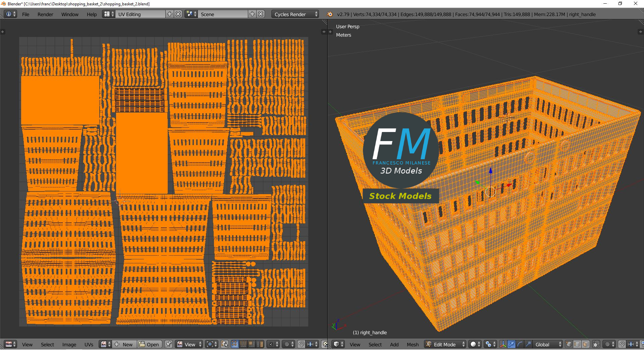Image resolution: width=644 pixels, height=350 pixels.
Task: Open the Global transform orientation dropdown
Action: pyautogui.click(x=548, y=344)
